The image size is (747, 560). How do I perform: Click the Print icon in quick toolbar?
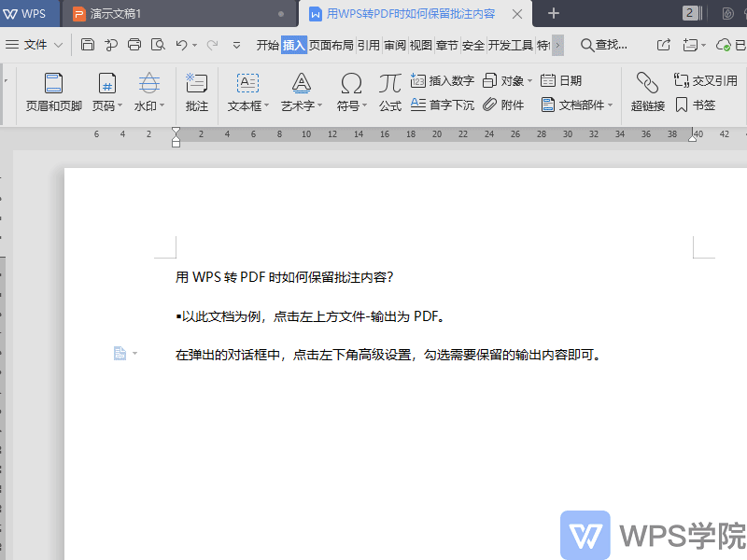(x=134, y=45)
